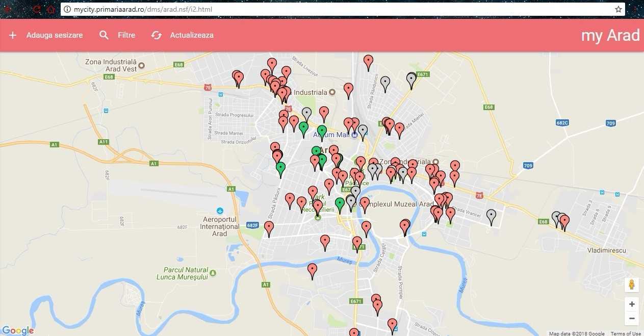This screenshot has width=644, height=336.
Task: Zoom in with the map plus button
Action: (x=632, y=304)
